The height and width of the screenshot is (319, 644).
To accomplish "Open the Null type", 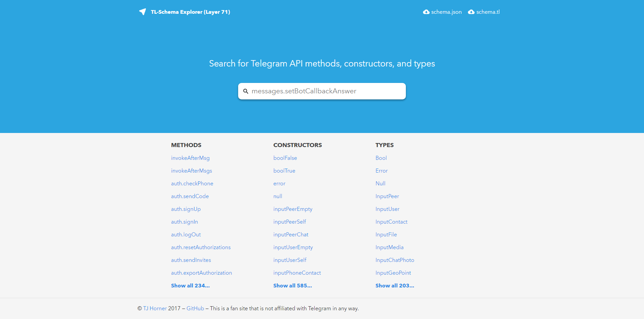I will [380, 183].
